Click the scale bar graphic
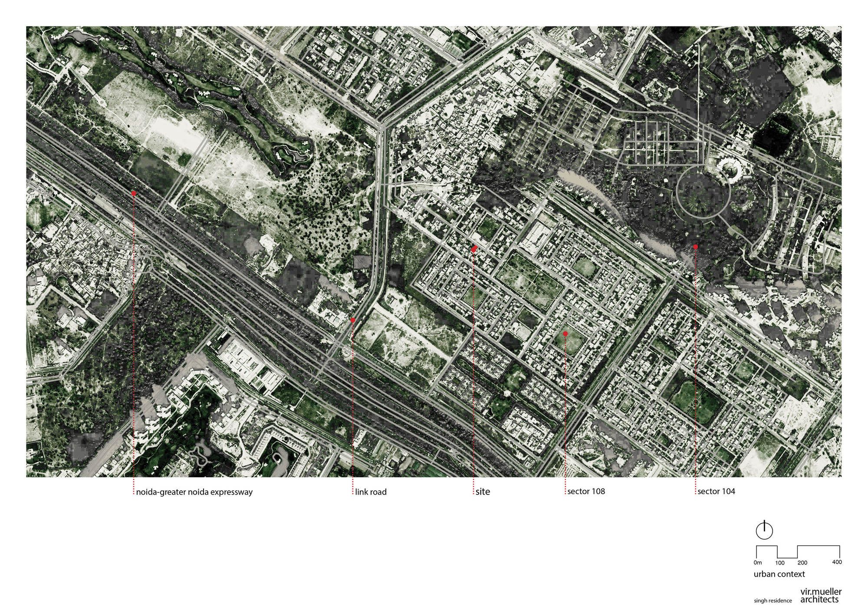This screenshot has height=614, width=868. [x=798, y=551]
